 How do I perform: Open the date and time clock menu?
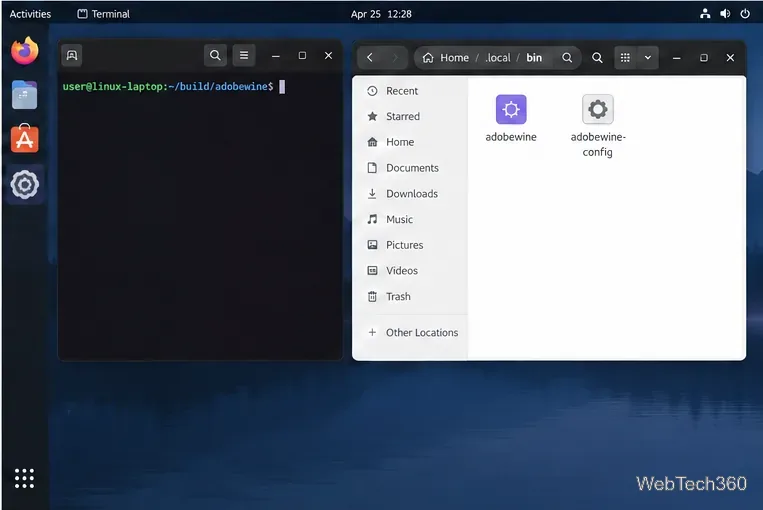click(x=381, y=14)
